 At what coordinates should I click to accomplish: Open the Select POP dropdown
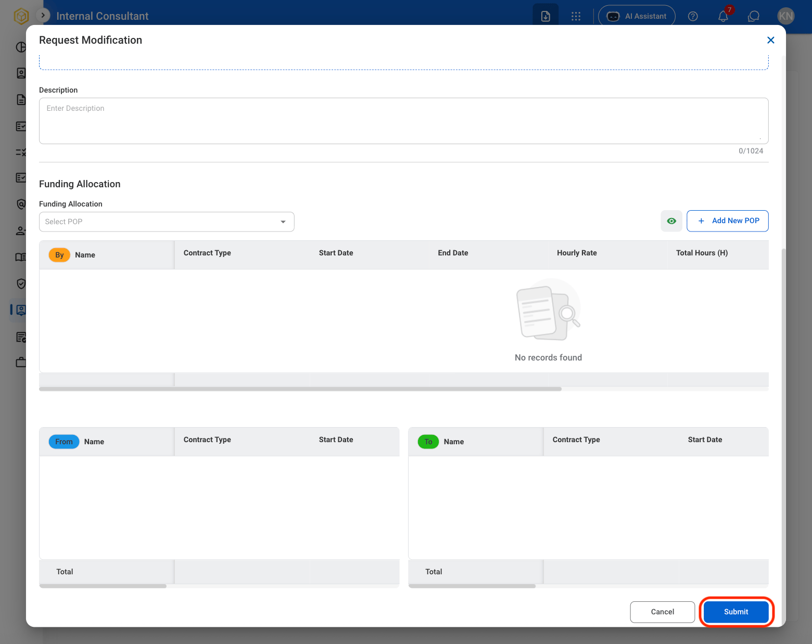167,222
